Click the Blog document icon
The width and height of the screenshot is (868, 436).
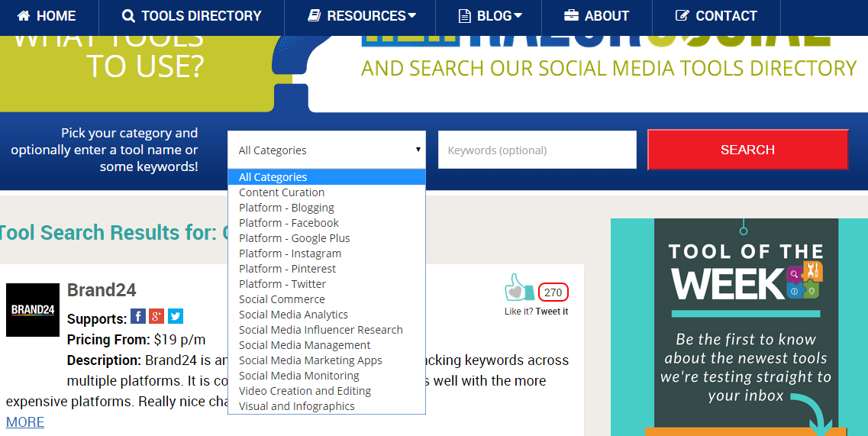point(465,16)
